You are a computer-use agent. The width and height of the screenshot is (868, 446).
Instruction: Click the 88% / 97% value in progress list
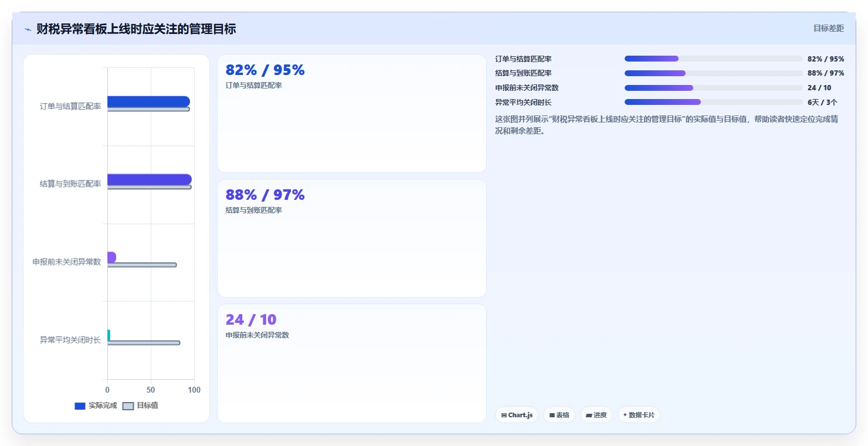tap(826, 73)
